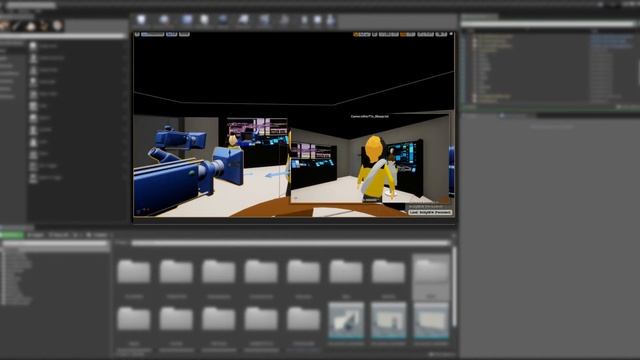Toggle the viewport maximize button

451,34
